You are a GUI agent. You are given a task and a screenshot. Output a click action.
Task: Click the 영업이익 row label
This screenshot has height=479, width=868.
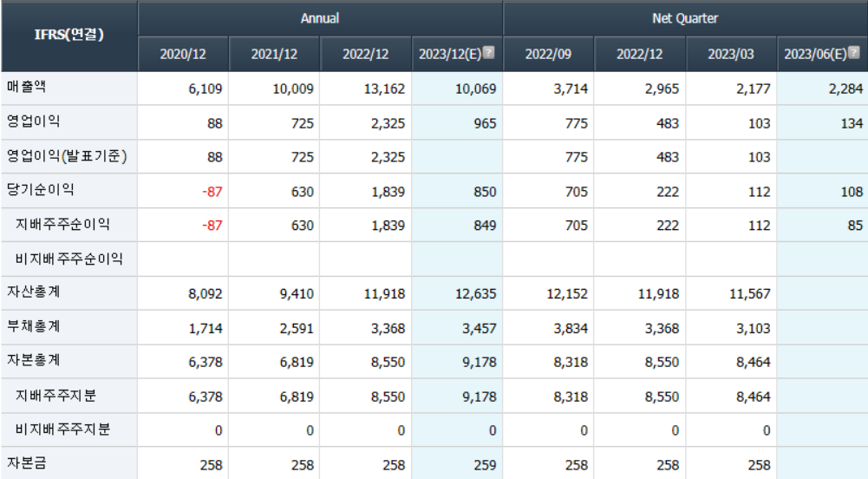point(33,121)
